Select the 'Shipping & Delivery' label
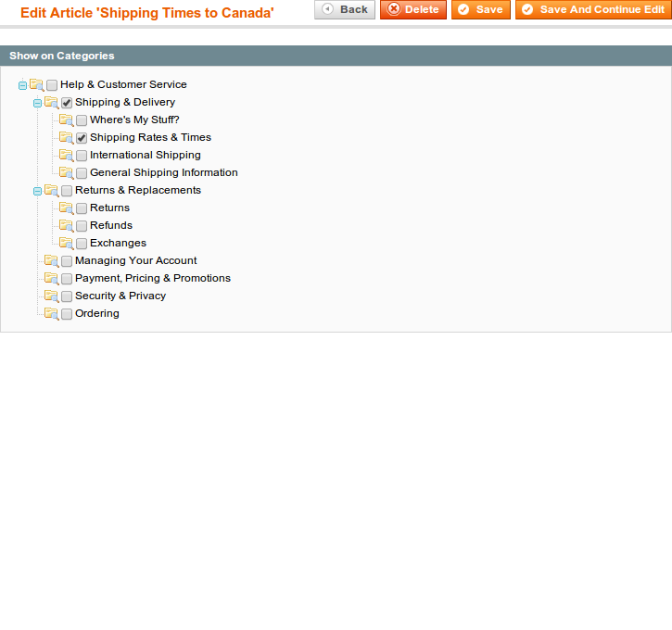This screenshot has height=630, width=672. (x=125, y=102)
